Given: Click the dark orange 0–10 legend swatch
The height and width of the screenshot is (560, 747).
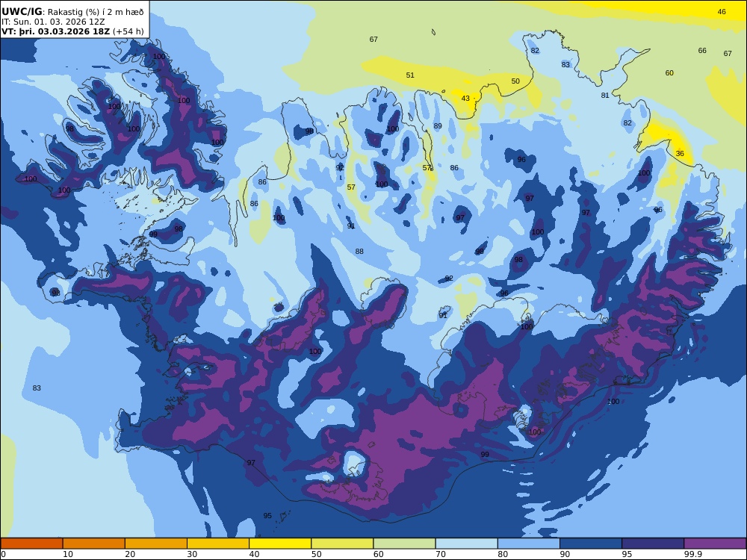Looking at the screenshot, I should click(x=31, y=544).
